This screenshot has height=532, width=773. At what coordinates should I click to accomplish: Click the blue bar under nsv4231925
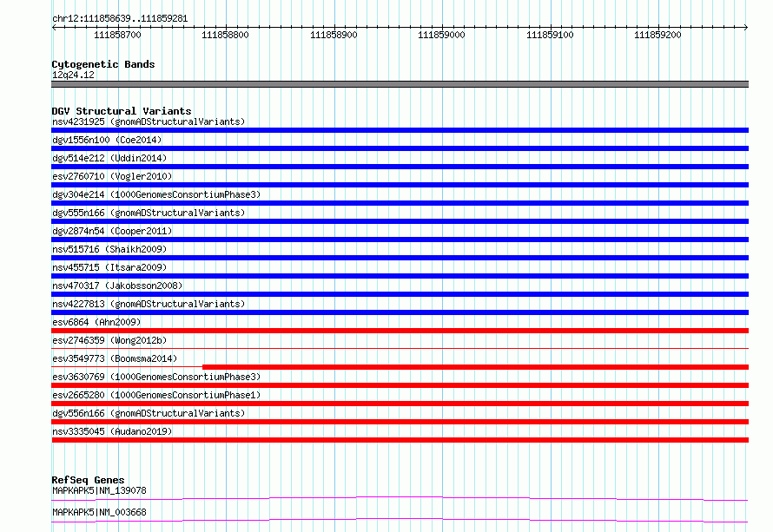coord(400,130)
